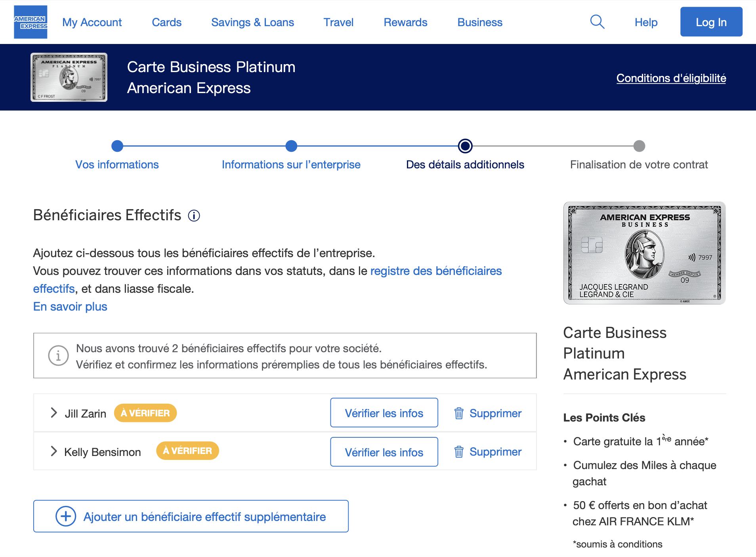The height and width of the screenshot is (557, 756).
Task: Click the name Jill Zarin
Action: click(x=85, y=414)
